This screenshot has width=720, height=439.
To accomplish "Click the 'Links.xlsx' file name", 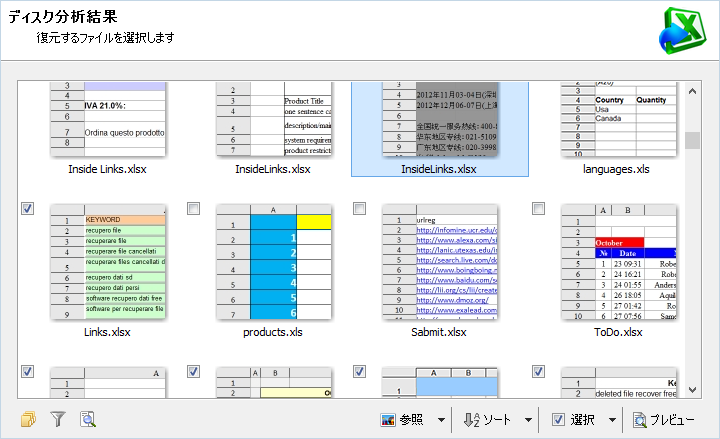I will 107,332.
